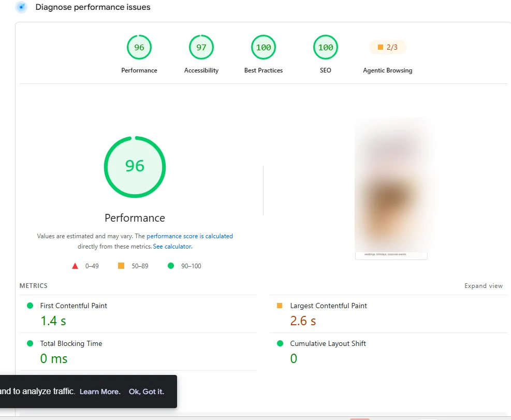The width and height of the screenshot is (511, 420).
Task: Click the Cumulative Layout Shift 0 value
Action: pyautogui.click(x=294, y=359)
